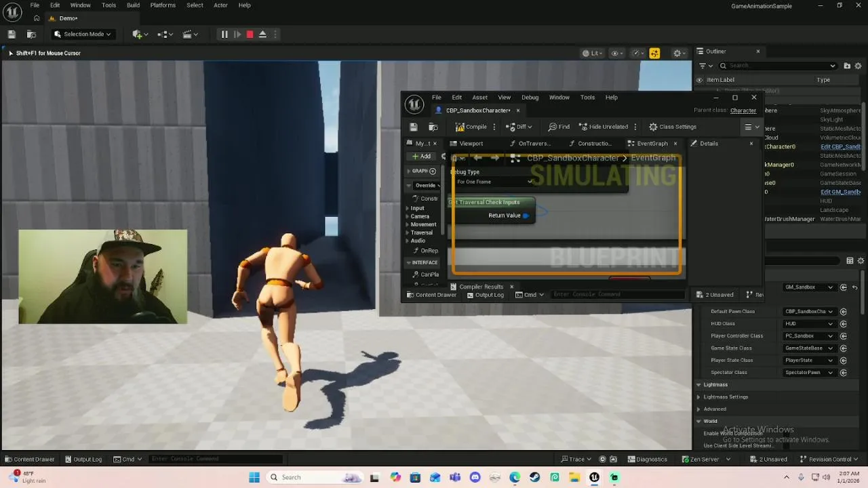Viewport: 868px width, 488px height.
Task: Click the Character parent class link
Action: pos(743,110)
